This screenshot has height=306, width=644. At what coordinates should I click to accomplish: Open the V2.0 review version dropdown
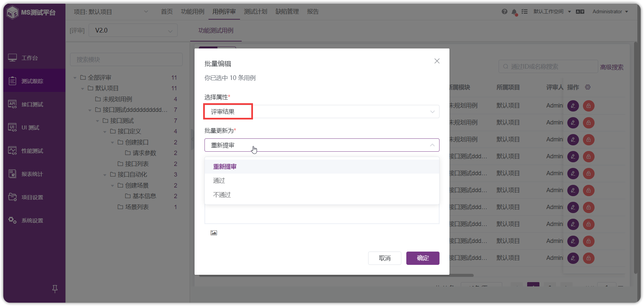[133, 30]
